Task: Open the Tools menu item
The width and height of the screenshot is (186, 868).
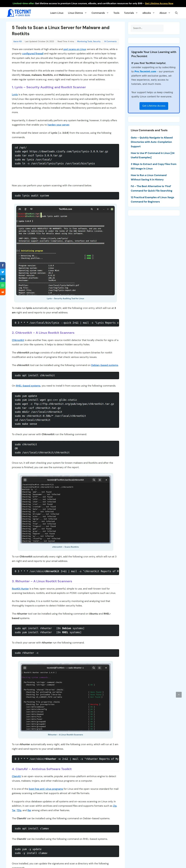Action: (116, 13)
